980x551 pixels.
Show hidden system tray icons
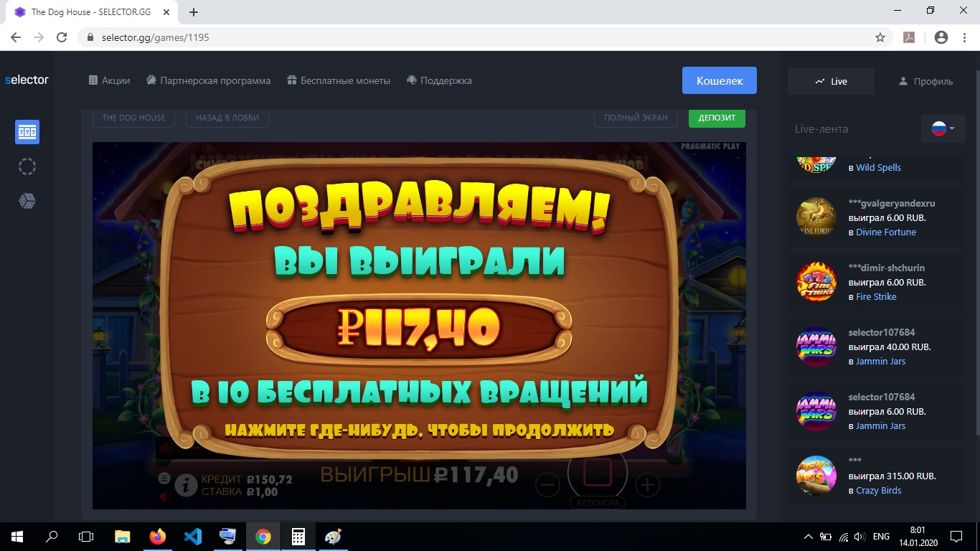(x=809, y=537)
